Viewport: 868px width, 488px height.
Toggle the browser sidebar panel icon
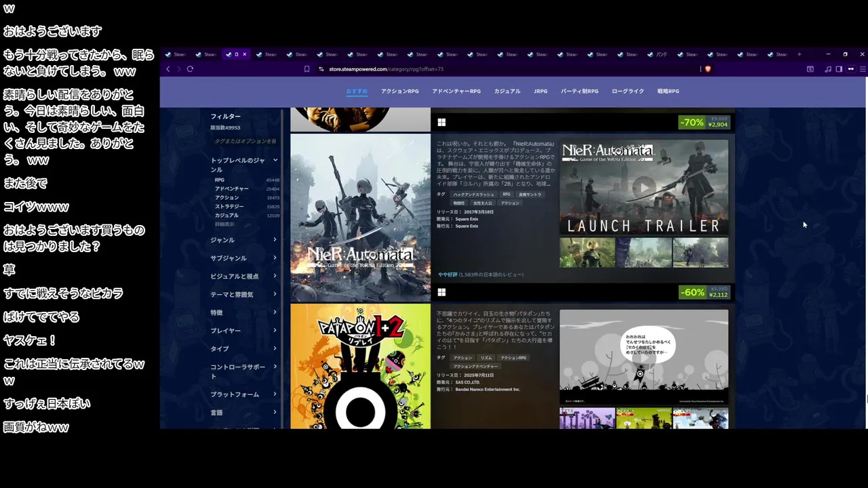(839, 68)
